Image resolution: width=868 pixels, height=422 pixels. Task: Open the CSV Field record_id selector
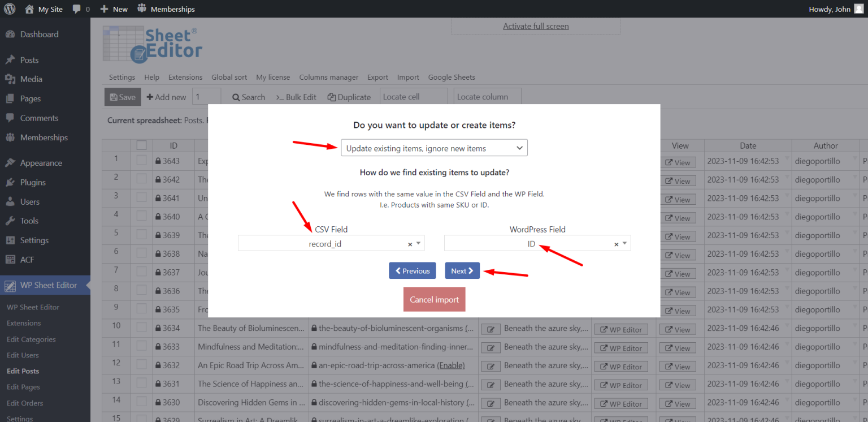(331, 243)
